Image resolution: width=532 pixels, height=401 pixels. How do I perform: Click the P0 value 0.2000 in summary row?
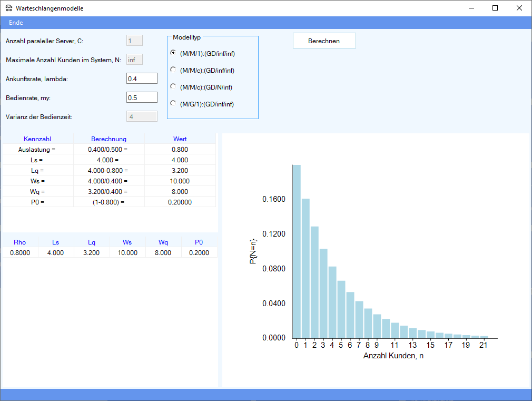[x=199, y=253]
